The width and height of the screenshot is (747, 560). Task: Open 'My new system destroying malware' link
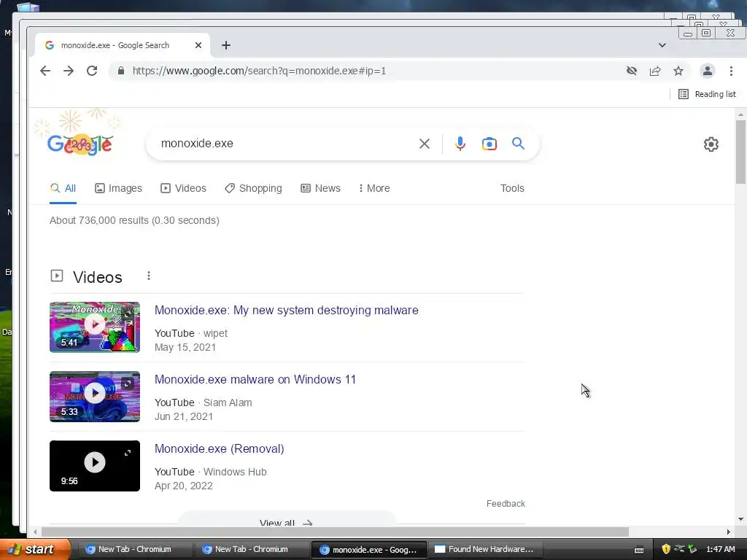tap(286, 310)
